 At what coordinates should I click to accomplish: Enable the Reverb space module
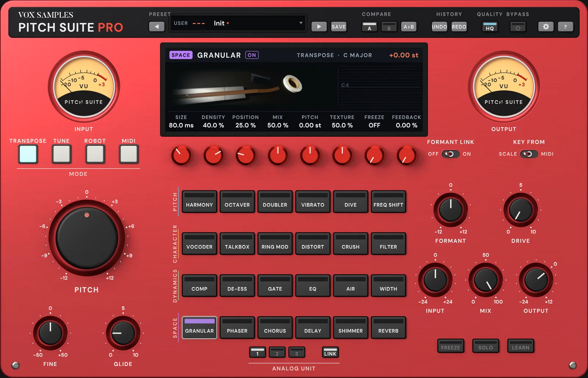pos(388,327)
